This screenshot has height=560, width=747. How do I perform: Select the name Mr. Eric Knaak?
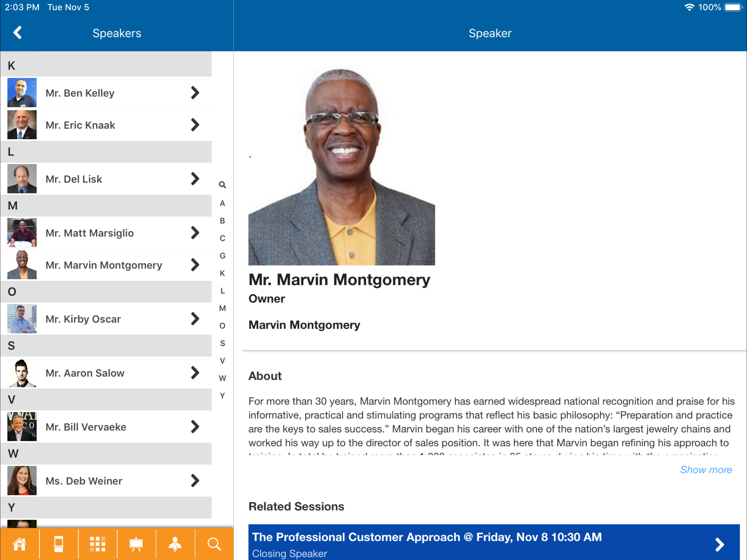pyautogui.click(x=80, y=125)
